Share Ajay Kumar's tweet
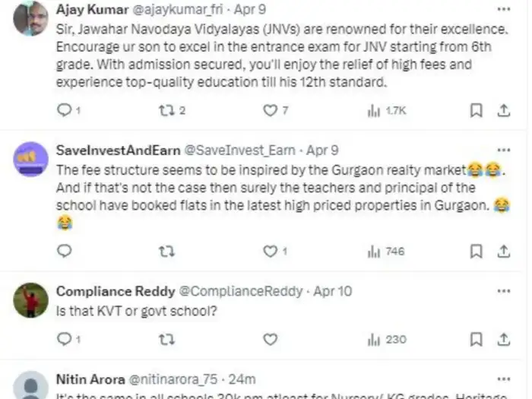The width and height of the screenshot is (532, 399). (x=503, y=111)
